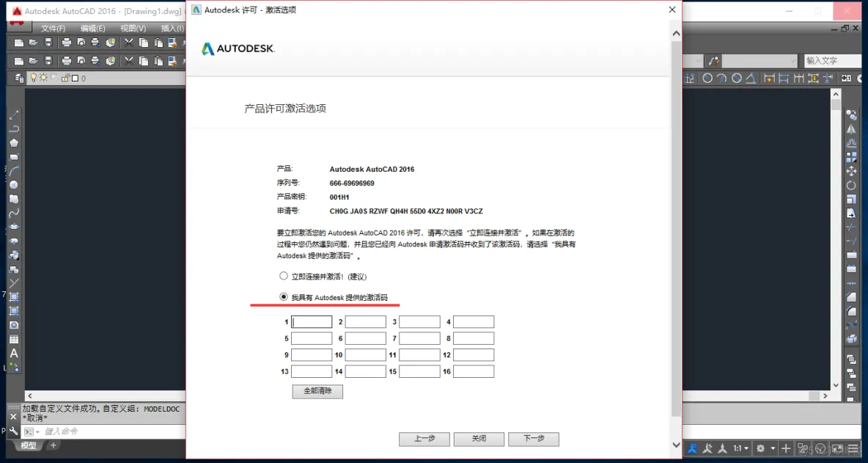Click the 上一步 button
This screenshot has height=463, width=868.
pos(424,439)
